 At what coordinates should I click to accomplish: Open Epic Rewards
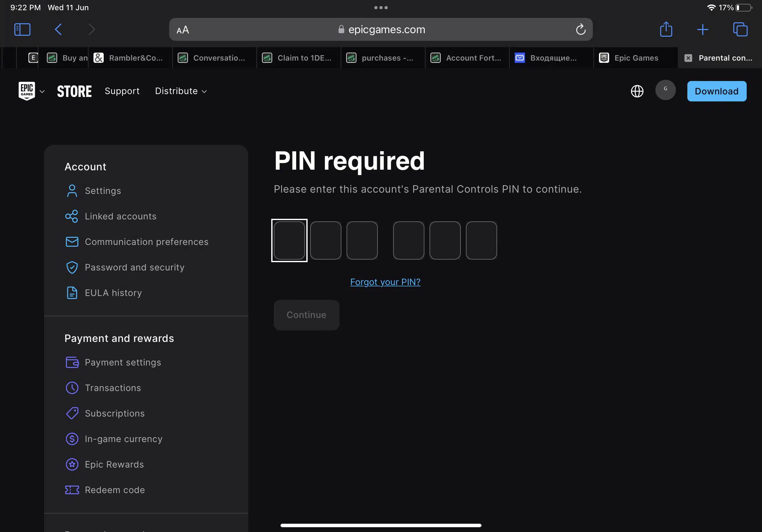tap(114, 464)
